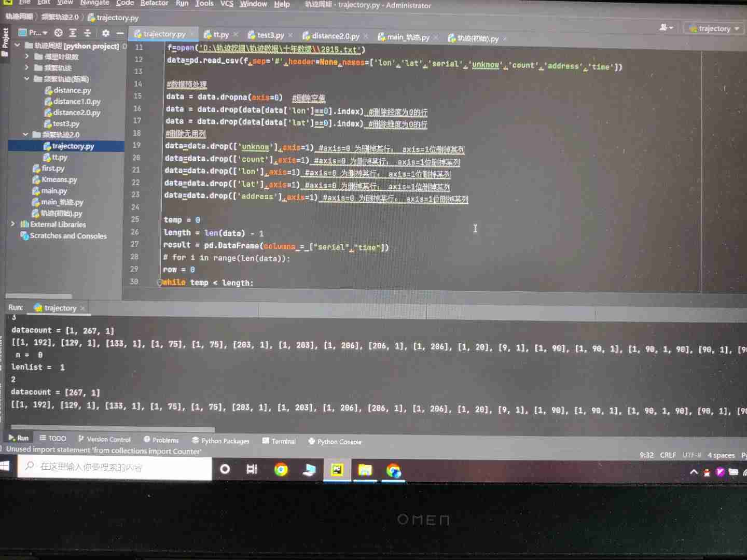Click the locate current file target icon

[x=59, y=33]
